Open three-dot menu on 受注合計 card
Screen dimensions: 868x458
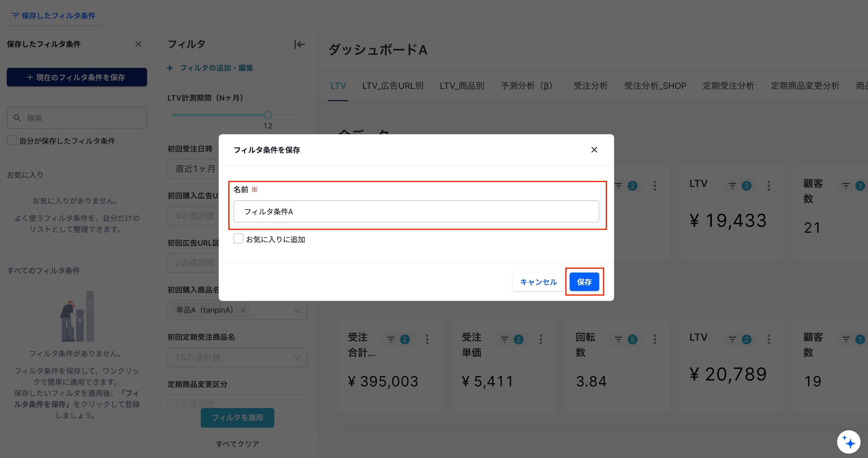(427, 339)
